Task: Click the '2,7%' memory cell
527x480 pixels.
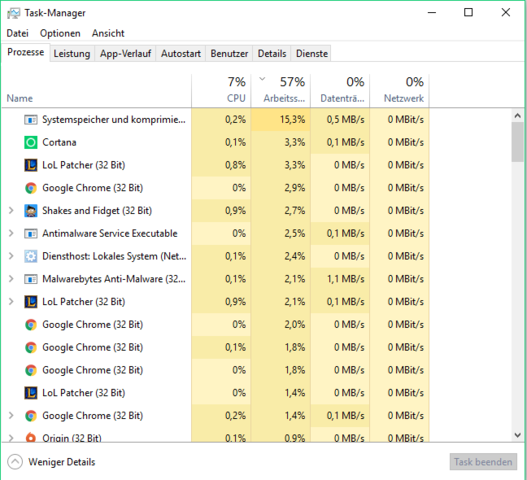Action: [x=281, y=211]
